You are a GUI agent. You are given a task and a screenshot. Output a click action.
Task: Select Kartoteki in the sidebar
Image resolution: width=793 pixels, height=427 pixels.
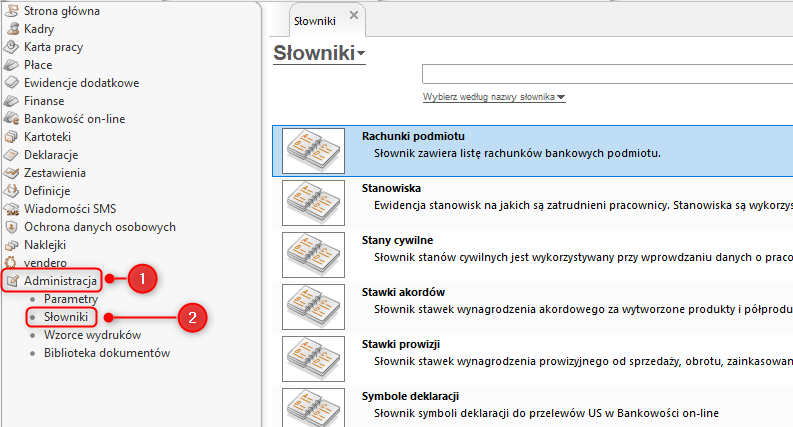click(48, 137)
